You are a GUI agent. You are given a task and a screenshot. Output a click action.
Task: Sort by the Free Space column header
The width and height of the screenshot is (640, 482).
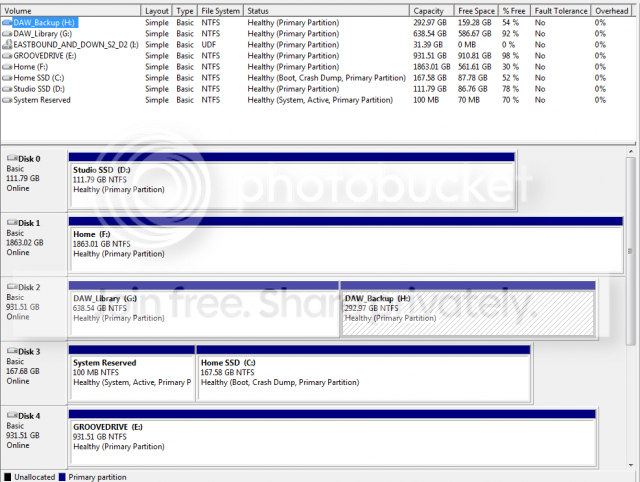click(x=476, y=11)
